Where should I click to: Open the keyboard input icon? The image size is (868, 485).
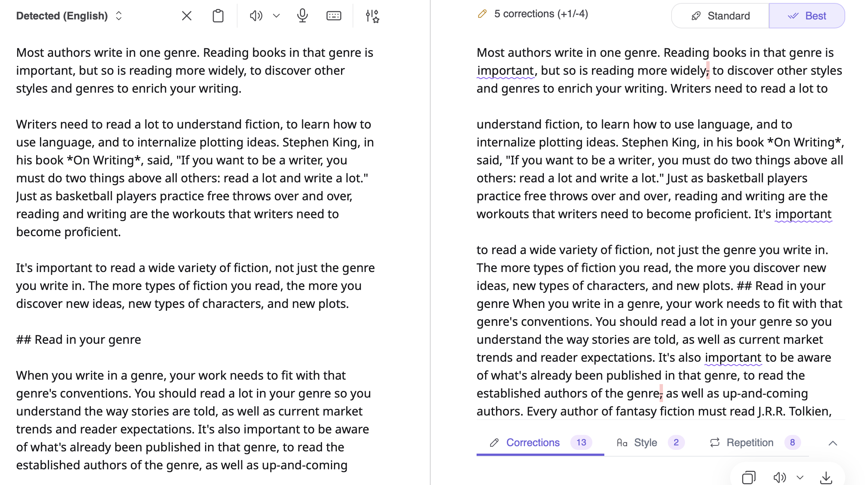334,16
